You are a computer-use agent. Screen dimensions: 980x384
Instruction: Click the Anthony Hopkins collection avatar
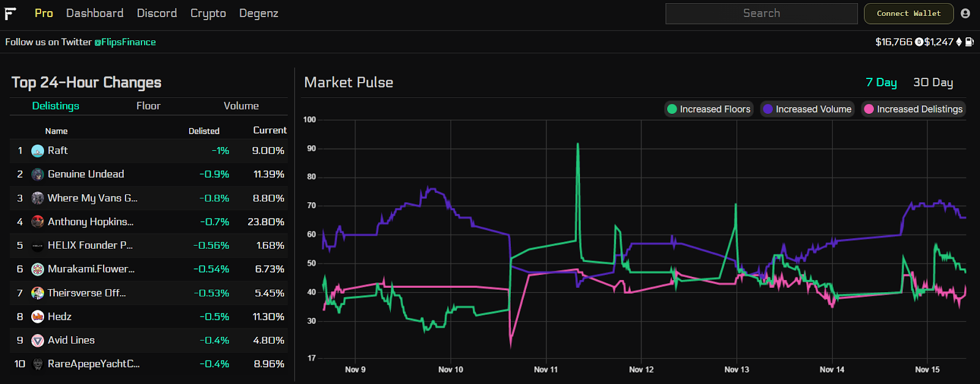coord(37,222)
